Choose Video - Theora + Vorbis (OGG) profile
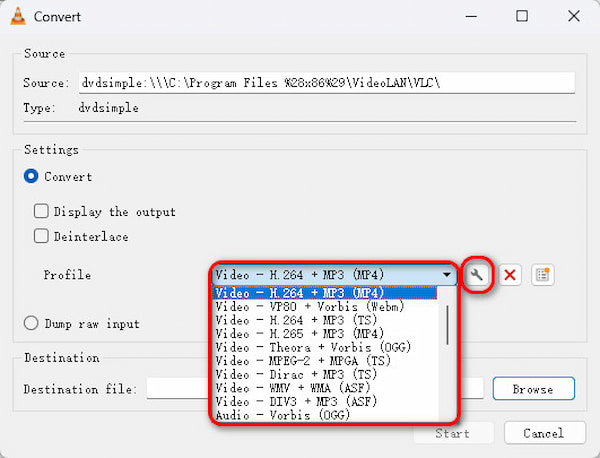This screenshot has height=458, width=600. point(324,347)
